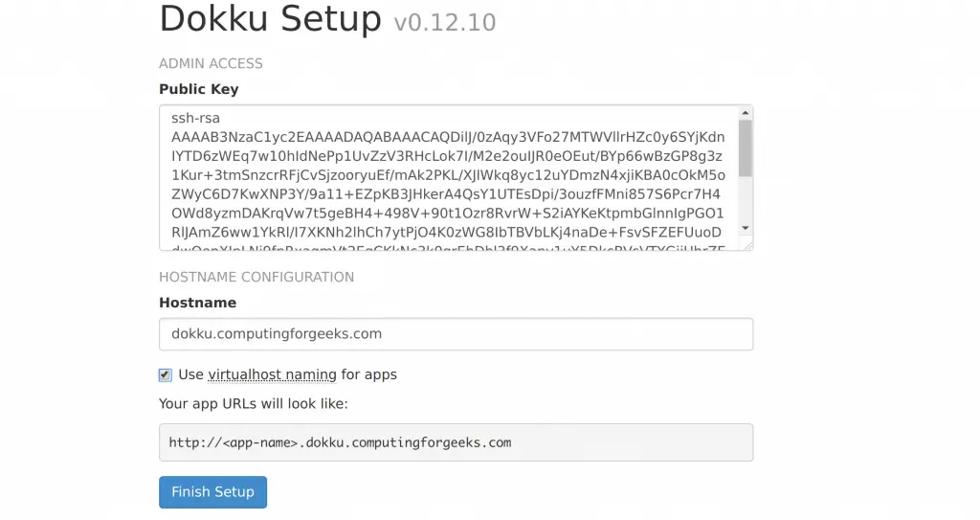Click the ssh-rsa line in the key box
This screenshot has width=980, height=520.
point(195,118)
